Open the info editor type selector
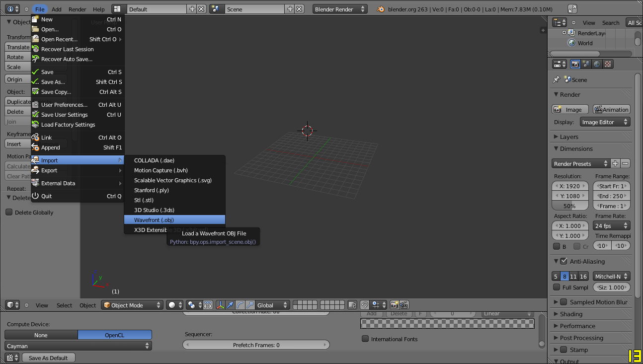Viewport: 643px width, 364px height. (x=12, y=9)
